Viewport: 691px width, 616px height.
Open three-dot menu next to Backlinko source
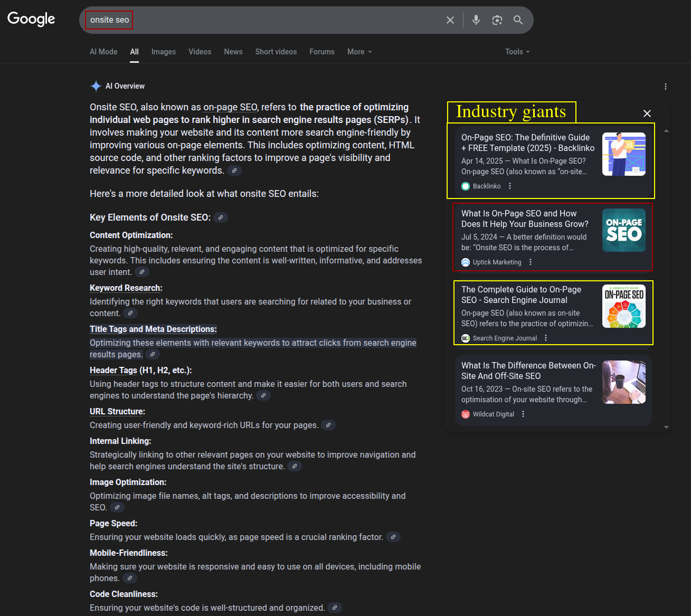(x=510, y=186)
